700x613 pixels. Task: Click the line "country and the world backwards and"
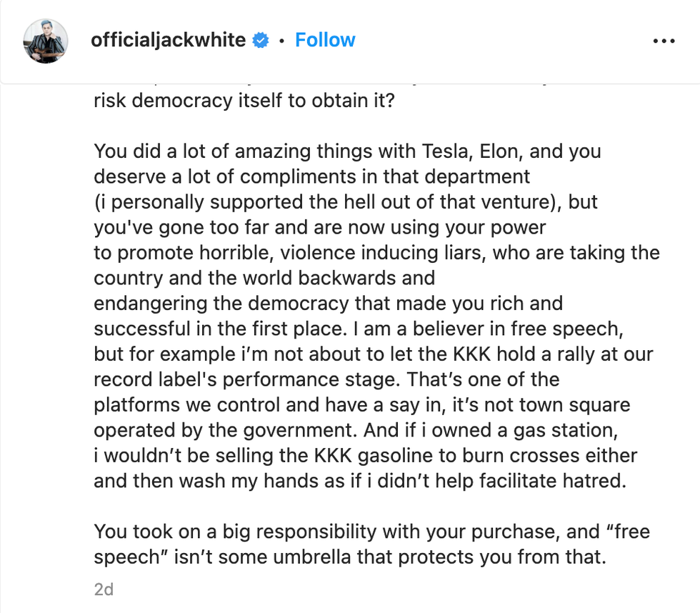(x=264, y=278)
